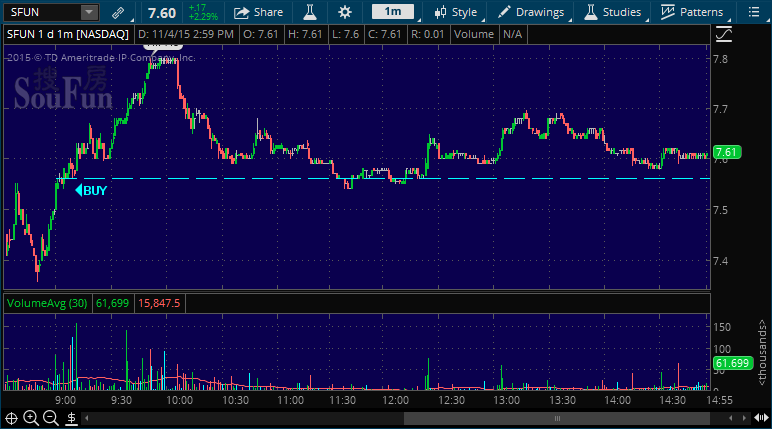Click the 12:00 time axis label

pos(395,400)
